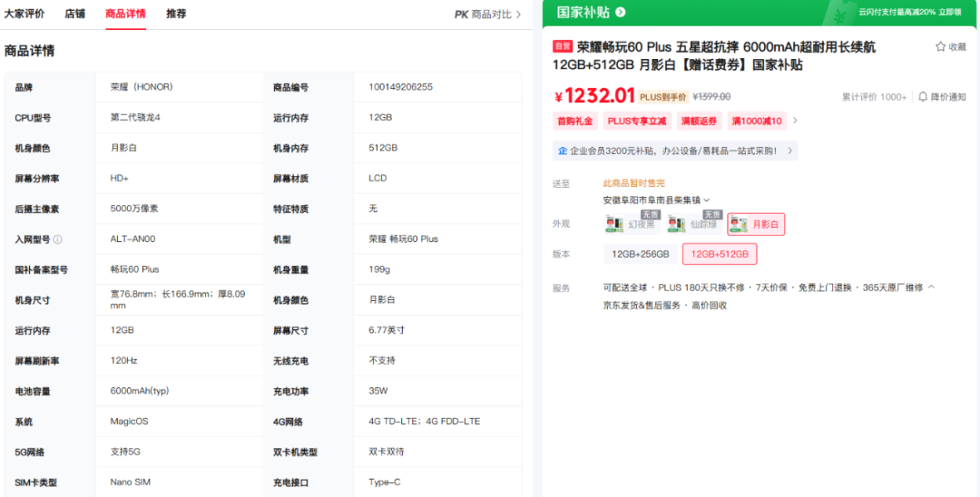The image size is (980, 497).
Task: Click the 此商品暂时售完 notice
Action: 633,183
